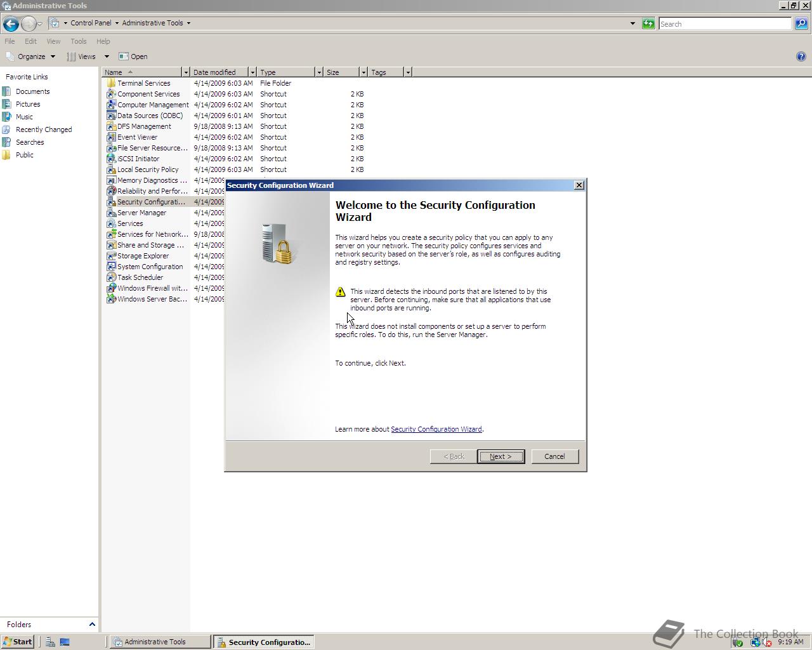This screenshot has width=812, height=650.
Task: Click Next in the Security Configuration Wizard
Action: [x=501, y=456]
